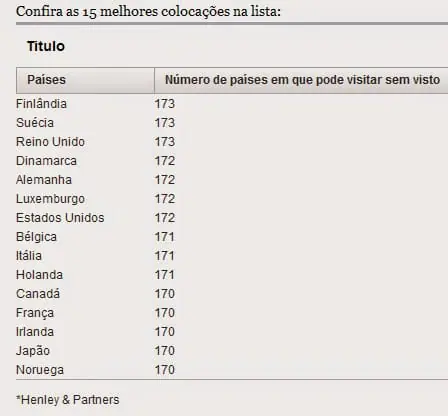
Task: Click the value 173 beside Finlândia
Action: (x=165, y=104)
